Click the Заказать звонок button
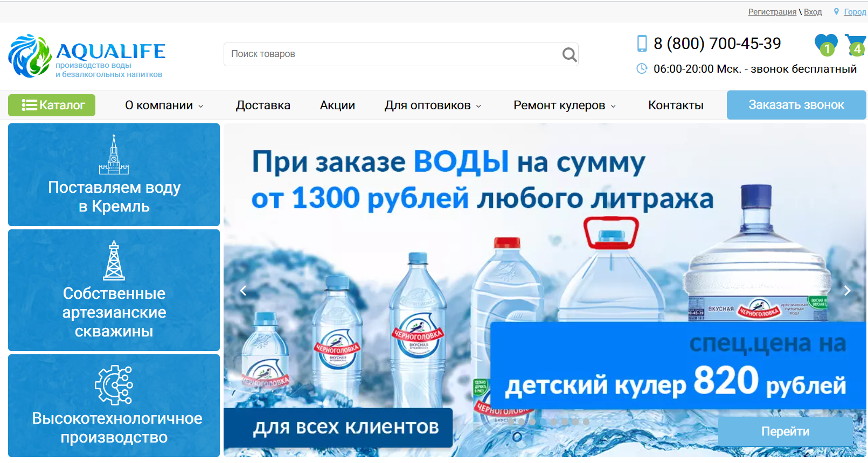This screenshot has width=868, height=463. pos(796,105)
